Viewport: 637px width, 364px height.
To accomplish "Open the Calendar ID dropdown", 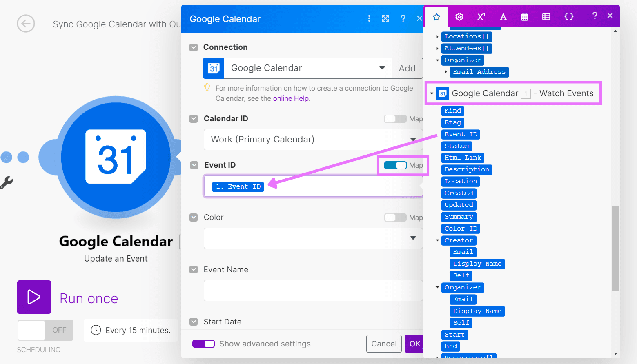I will point(413,140).
